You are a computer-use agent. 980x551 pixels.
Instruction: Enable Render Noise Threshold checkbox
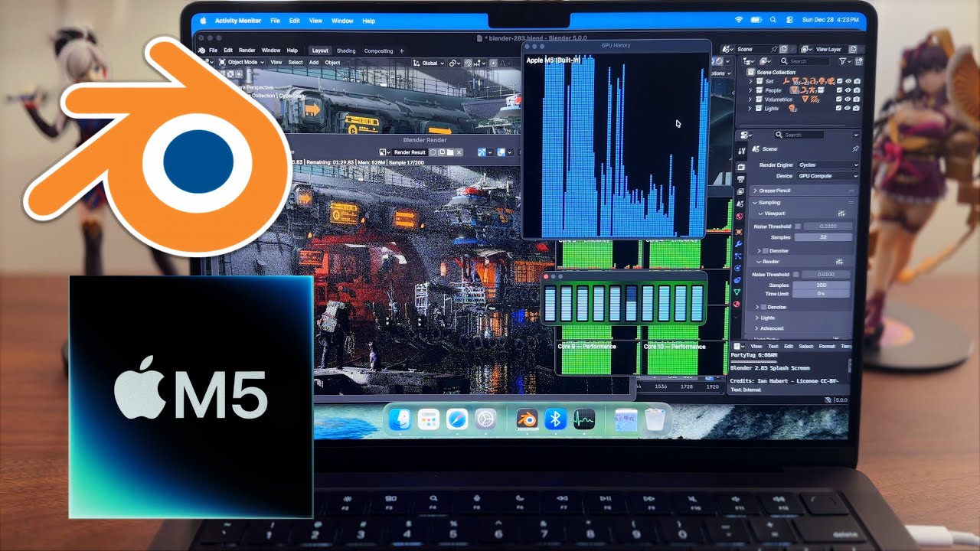795,274
